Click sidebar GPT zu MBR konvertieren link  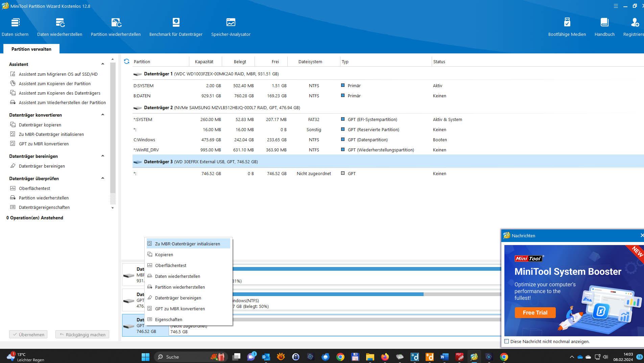[x=44, y=144]
